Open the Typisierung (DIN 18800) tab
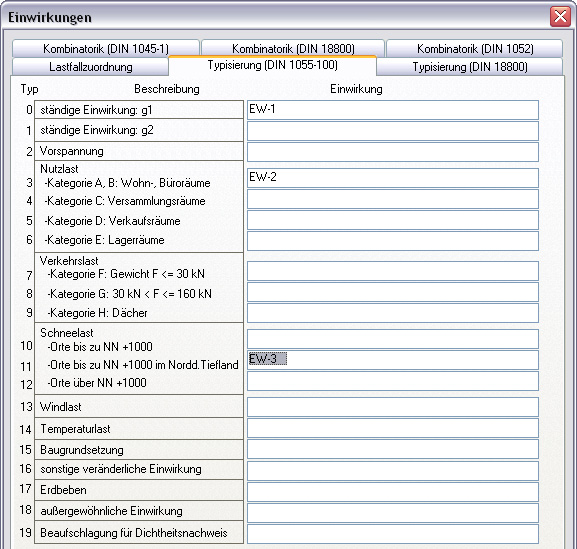 (470, 67)
